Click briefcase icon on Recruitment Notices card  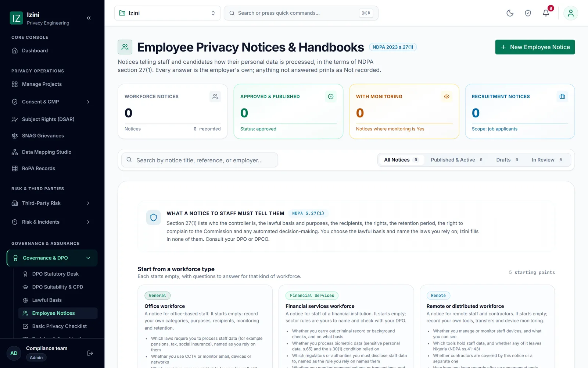[562, 96]
